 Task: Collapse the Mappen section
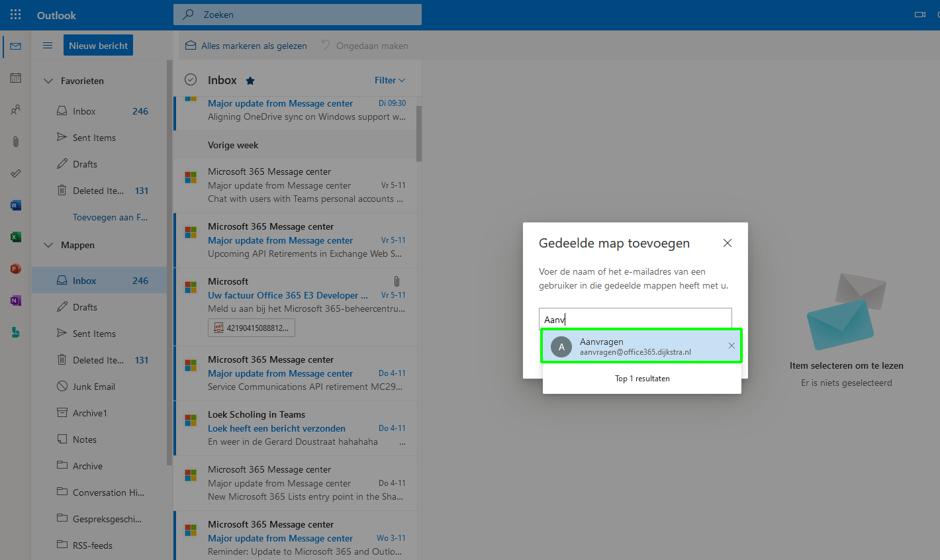pyautogui.click(x=48, y=245)
